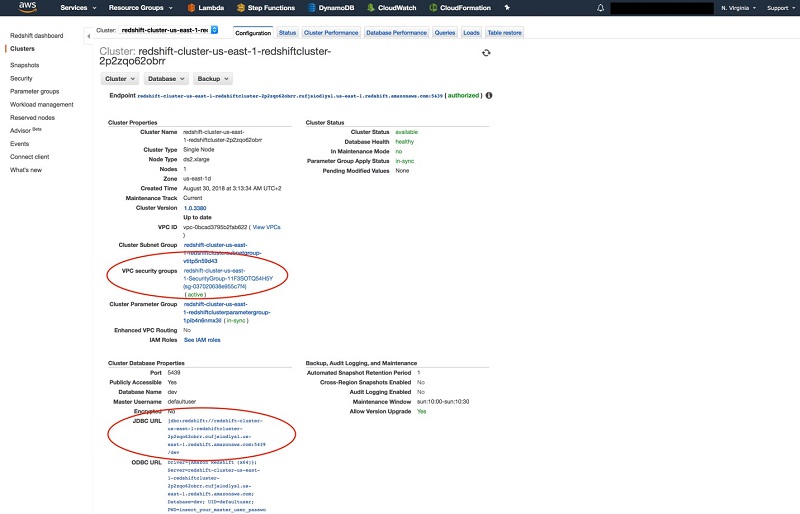Viewport: 800px width, 514px height.
Task: Click the Cluster Status available value
Action: 407,132
